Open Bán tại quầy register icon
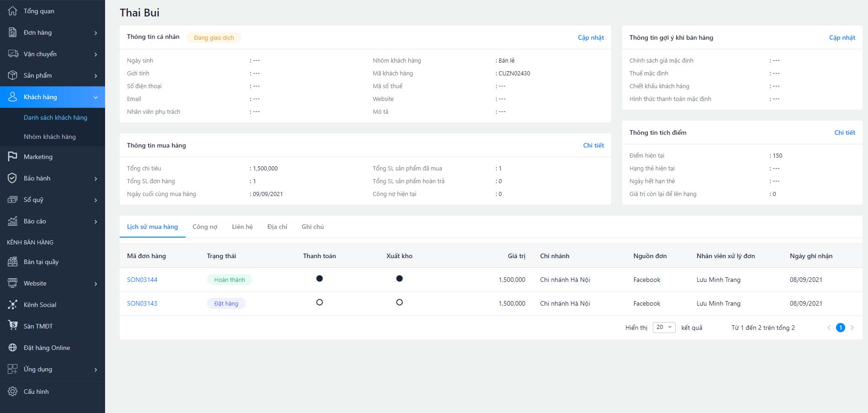This screenshot has height=413, width=868. pyautogui.click(x=13, y=262)
